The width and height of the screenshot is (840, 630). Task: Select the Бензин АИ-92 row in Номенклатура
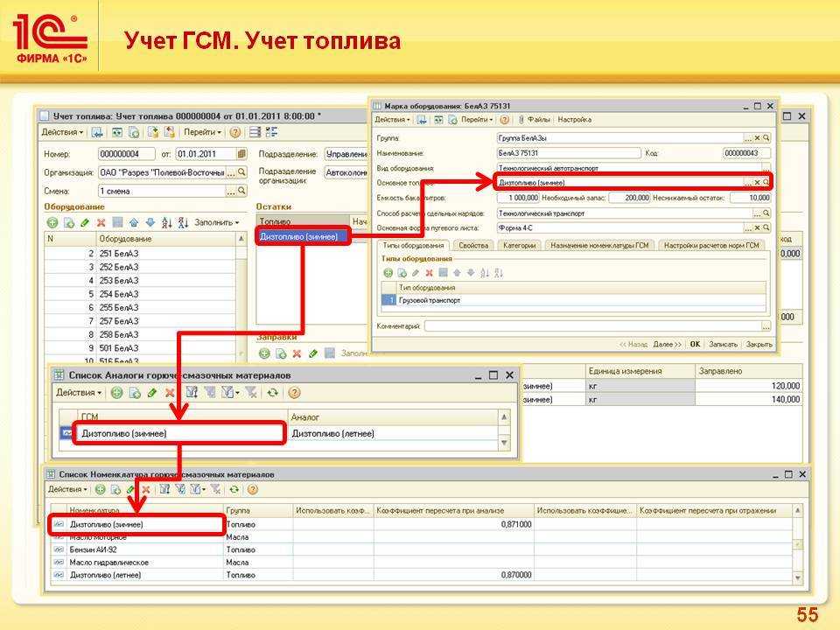click(x=422, y=549)
